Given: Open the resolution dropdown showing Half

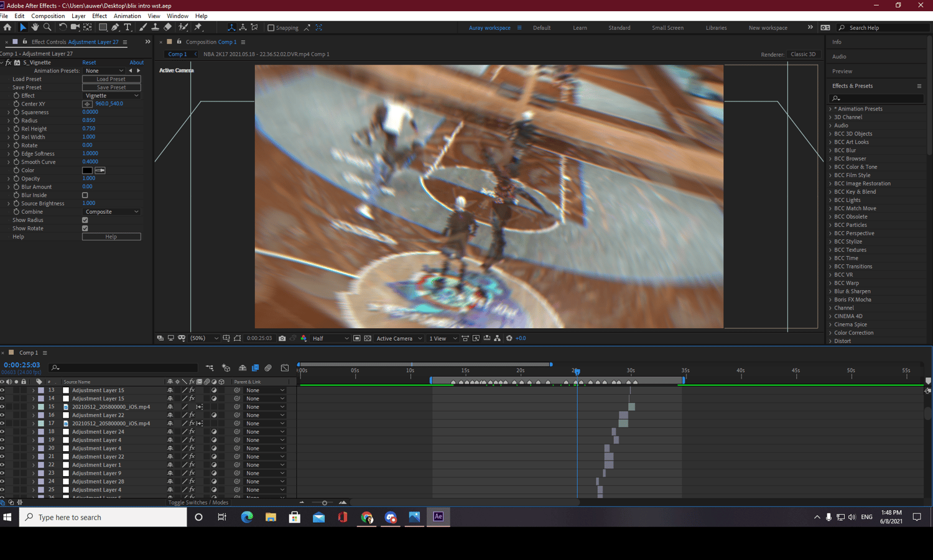Looking at the screenshot, I should pyautogui.click(x=330, y=339).
